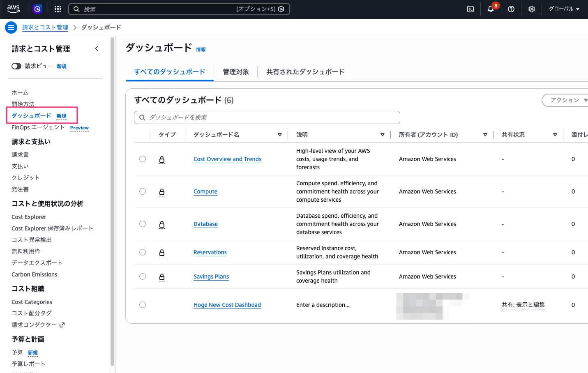Open the notifications bell

(491, 9)
